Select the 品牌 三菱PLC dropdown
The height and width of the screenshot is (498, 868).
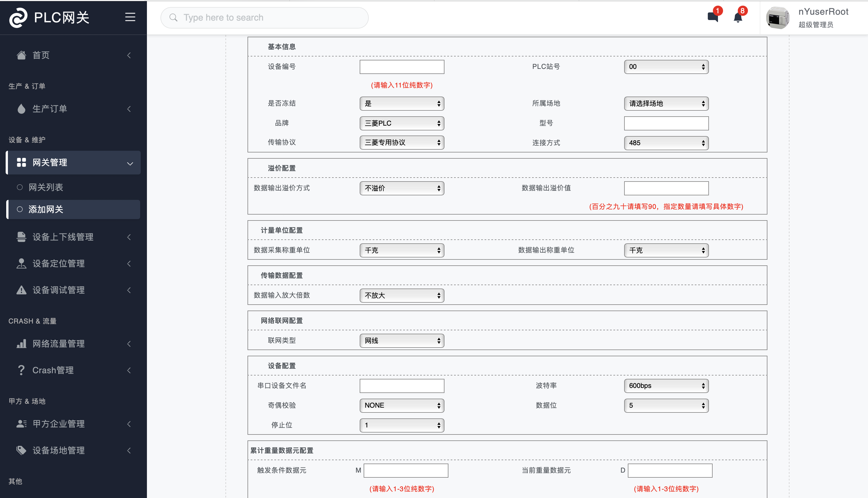tap(402, 123)
